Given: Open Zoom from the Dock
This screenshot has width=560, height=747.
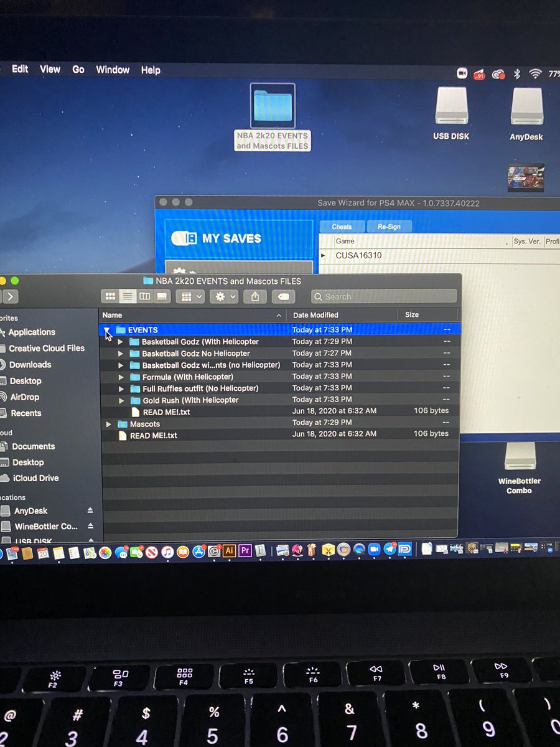Looking at the screenshot, I should 374,550.
